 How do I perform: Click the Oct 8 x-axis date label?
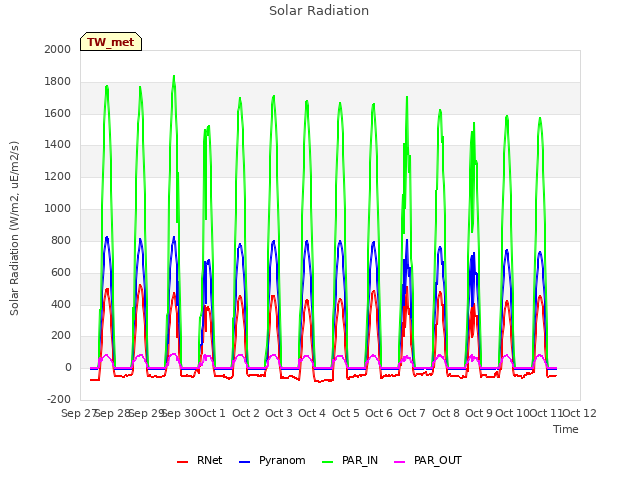[x=446, y=413]
